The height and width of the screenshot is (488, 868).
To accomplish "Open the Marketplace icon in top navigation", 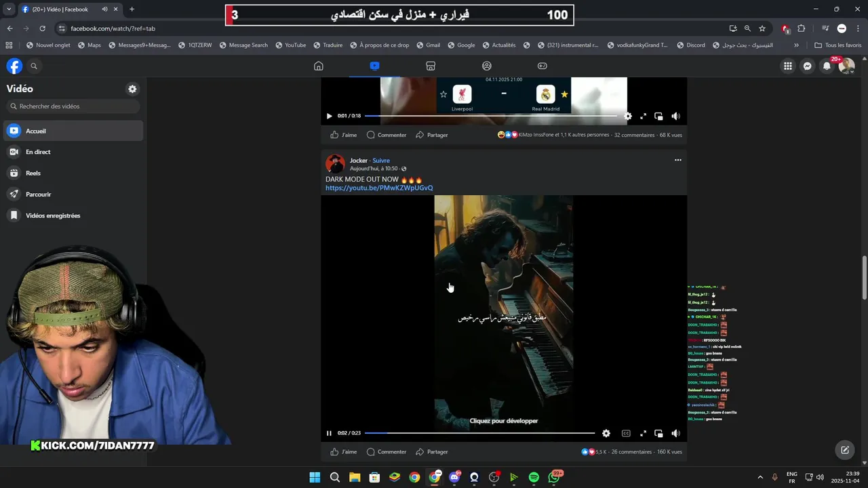I will pos(431,66).
